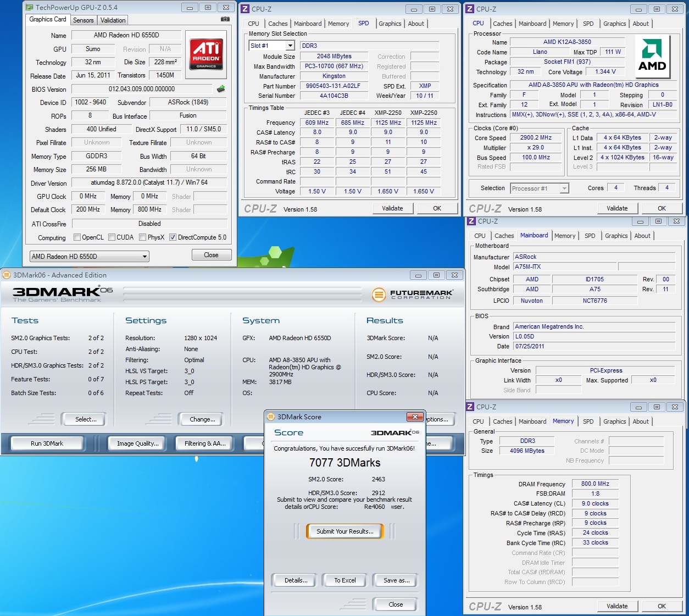Toggle the CUDA checkbox
Screen dimensions: 689x616
(x=112, y=237)
